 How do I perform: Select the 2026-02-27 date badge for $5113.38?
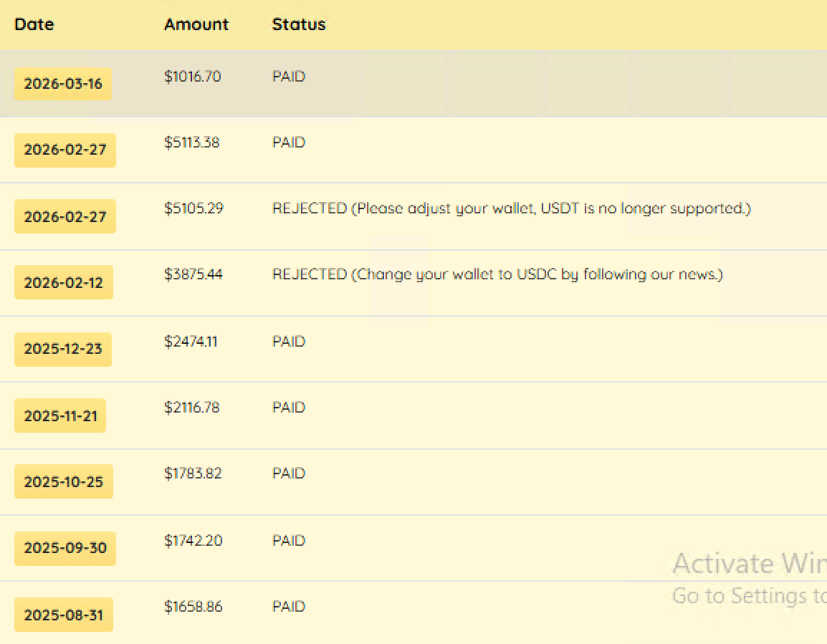(x=65, y=150)
